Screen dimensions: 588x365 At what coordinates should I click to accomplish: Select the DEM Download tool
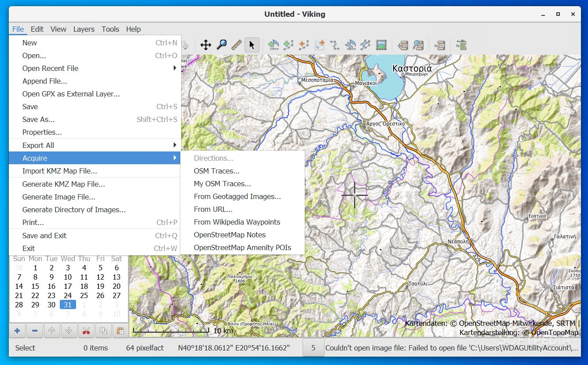coord(461,44)
